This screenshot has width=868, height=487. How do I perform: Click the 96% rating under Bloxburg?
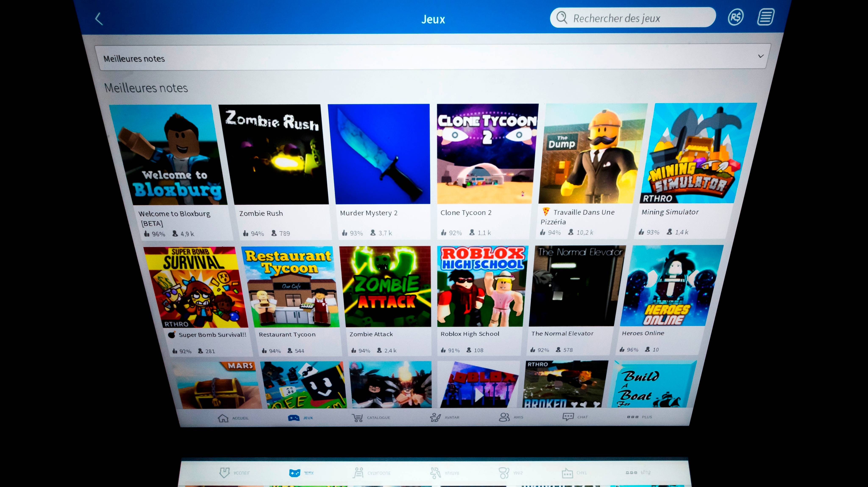pyautogui.click(x=158, y=234)
